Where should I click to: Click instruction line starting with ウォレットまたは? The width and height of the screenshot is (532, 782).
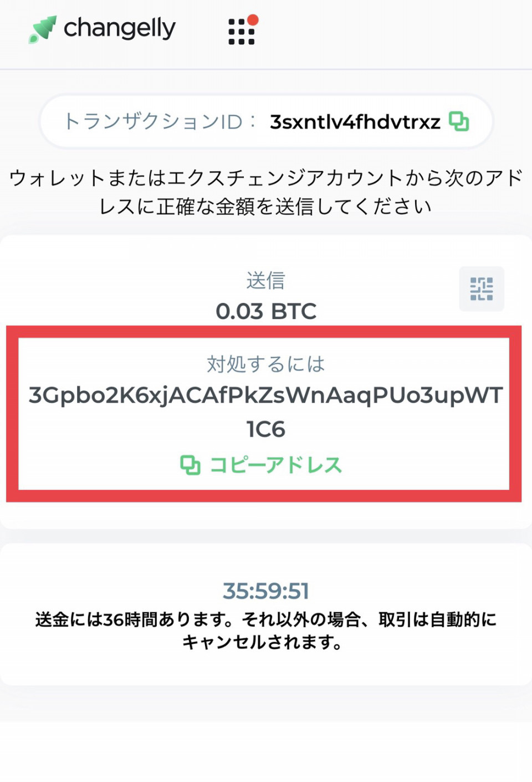click(266, 178)
